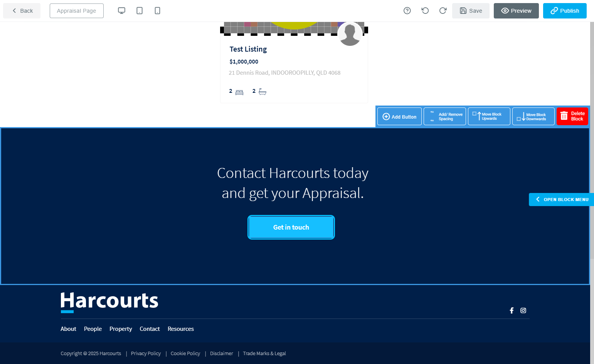594x364 pixels.
Task: Select the Copyright 2025 Harcourts text
Action: [91, 354]
